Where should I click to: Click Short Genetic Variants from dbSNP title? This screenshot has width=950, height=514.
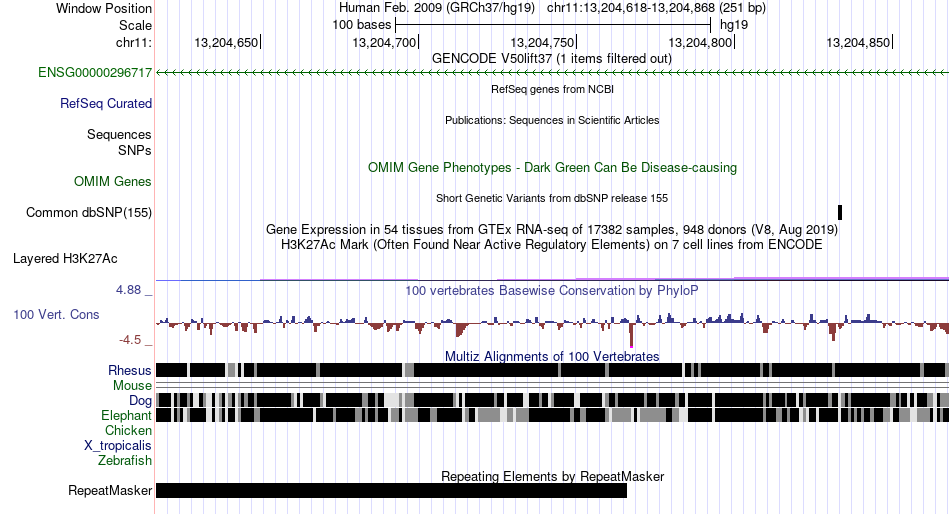[x=552, y=198]
